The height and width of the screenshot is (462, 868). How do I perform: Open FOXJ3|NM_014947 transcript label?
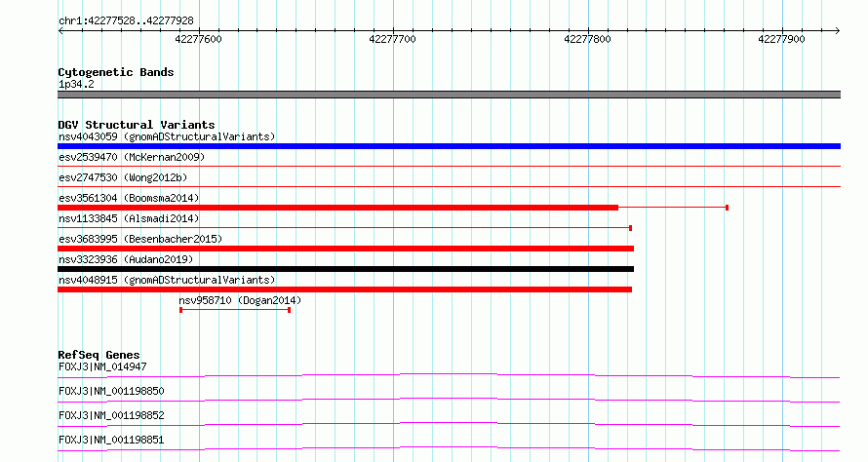click(x=103, y=366)
